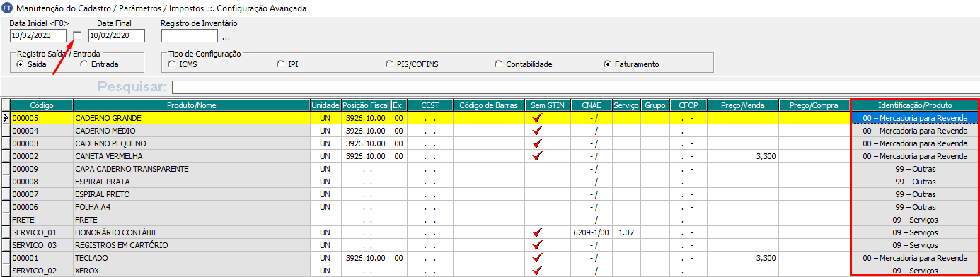This screenshot has height=277, width=980.
Task: Choose Faturamento configuration type
Action: point(607,64)
